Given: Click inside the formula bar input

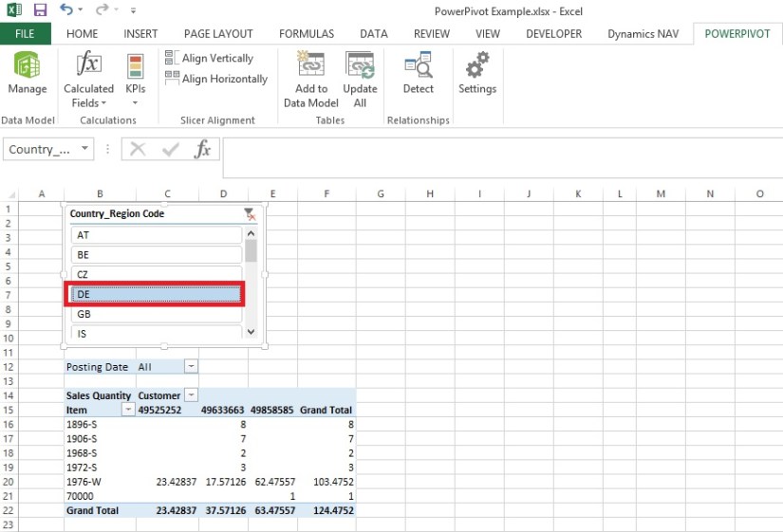Looking at the screenshot, I should (x=502, y=157).
